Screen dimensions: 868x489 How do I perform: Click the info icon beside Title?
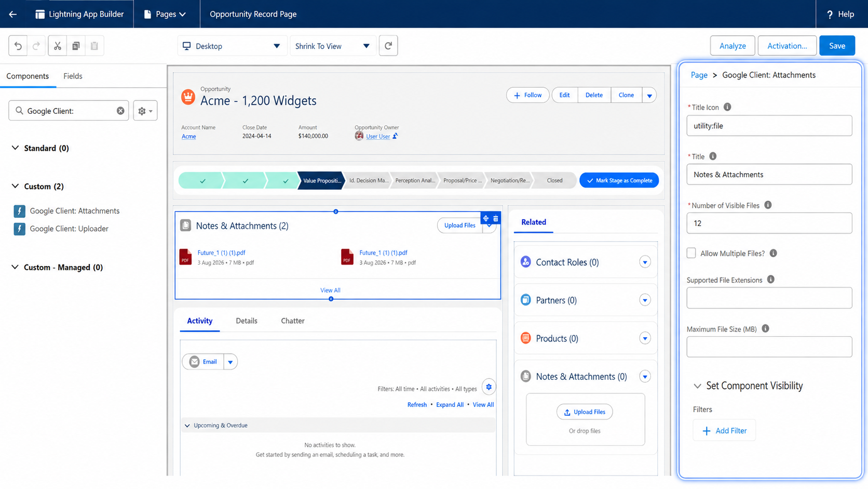point(713,156)
